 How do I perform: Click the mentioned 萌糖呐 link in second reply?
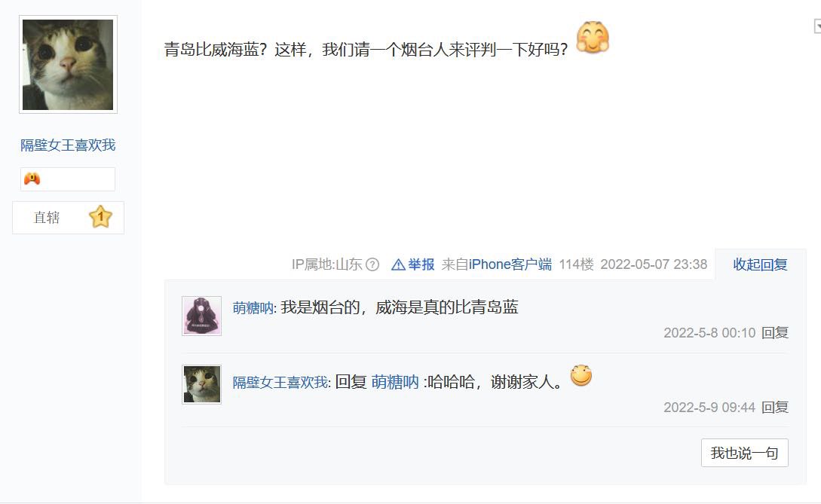[395, 382]
